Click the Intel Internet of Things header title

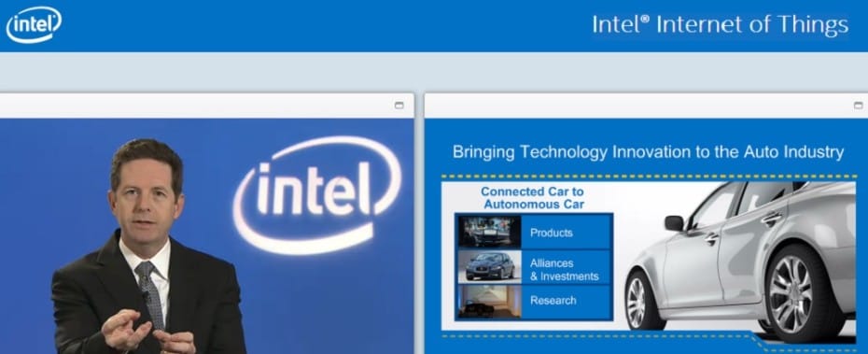coord(720,25)
